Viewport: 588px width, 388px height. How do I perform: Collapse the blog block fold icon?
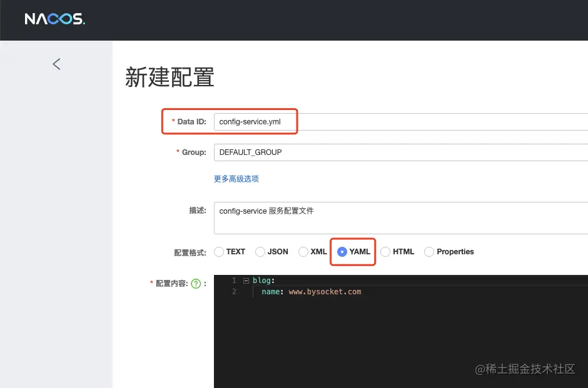[x=246, y=281]
